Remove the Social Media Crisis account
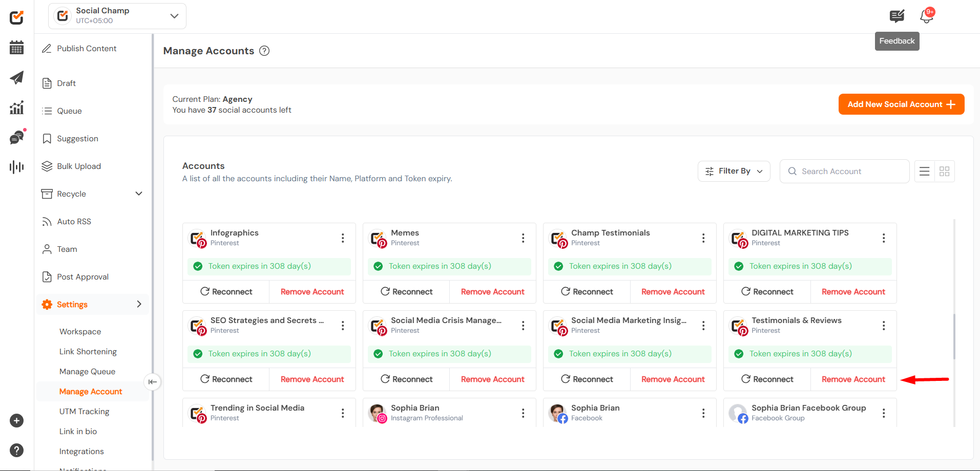980x471 pixels. point(492,379)
